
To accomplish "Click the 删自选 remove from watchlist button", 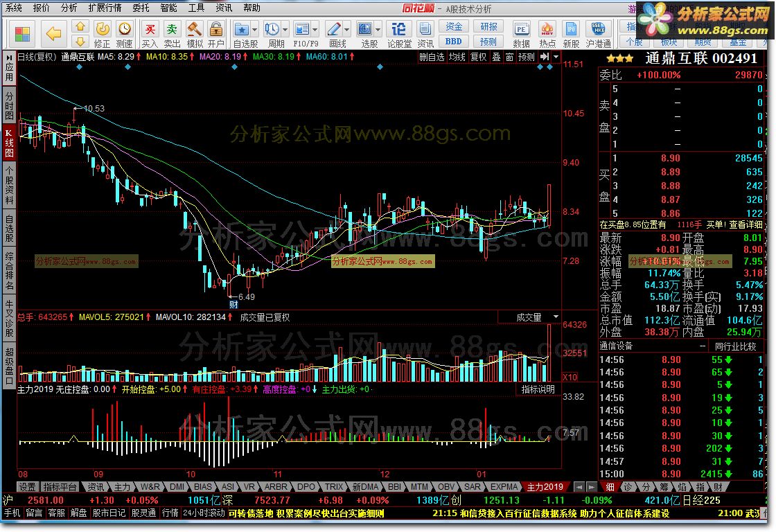I will 432,57.
